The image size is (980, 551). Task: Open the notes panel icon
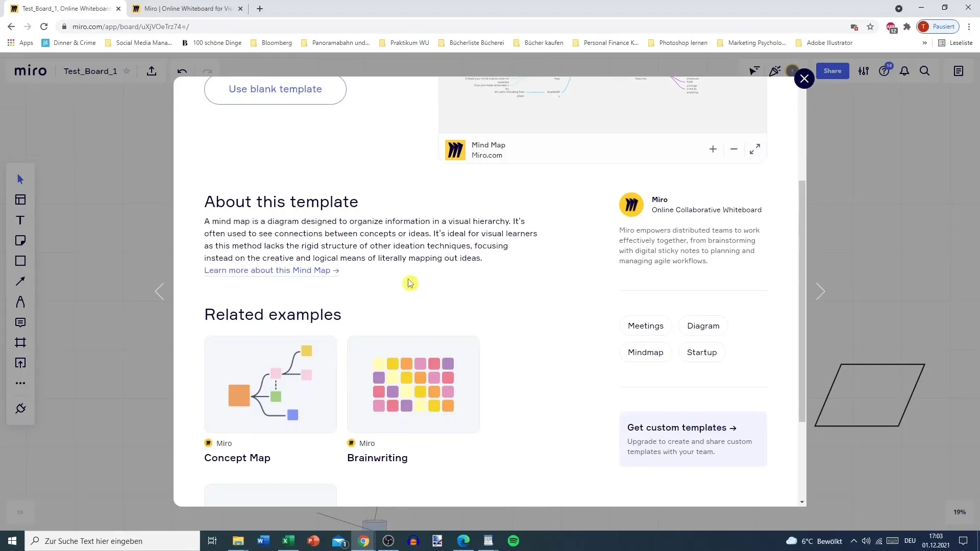[959, 71]
